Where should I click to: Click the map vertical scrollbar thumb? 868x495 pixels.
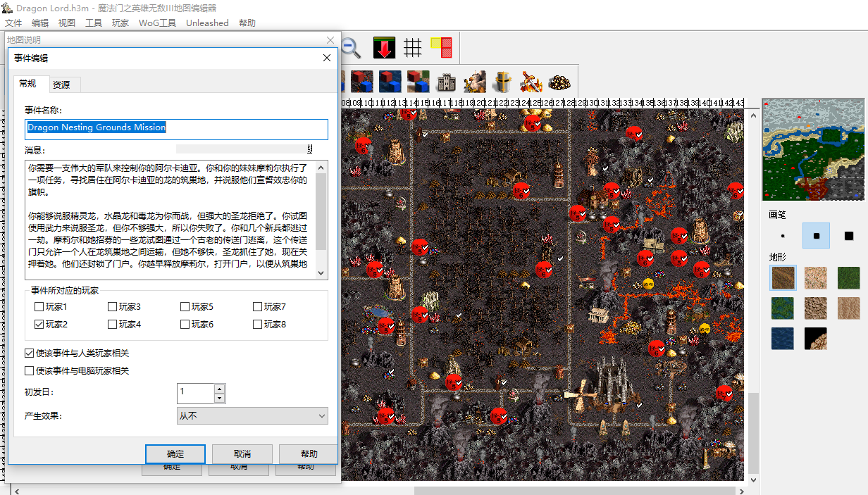pos(753,433)
